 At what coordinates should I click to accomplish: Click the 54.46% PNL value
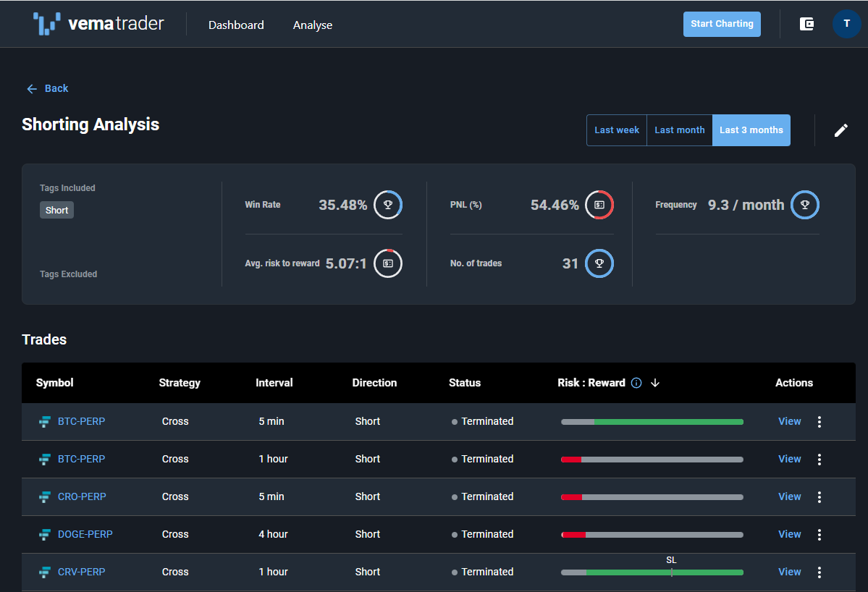[555, 206]
